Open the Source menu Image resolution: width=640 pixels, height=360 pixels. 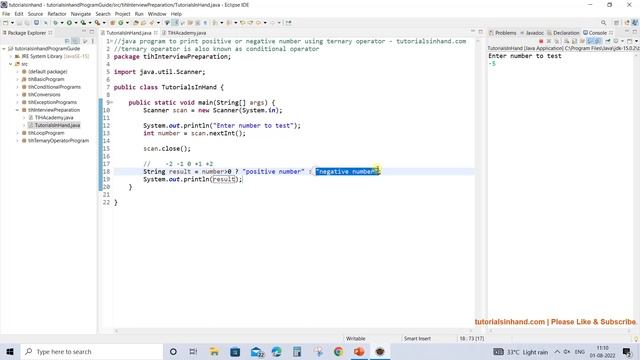35,14
